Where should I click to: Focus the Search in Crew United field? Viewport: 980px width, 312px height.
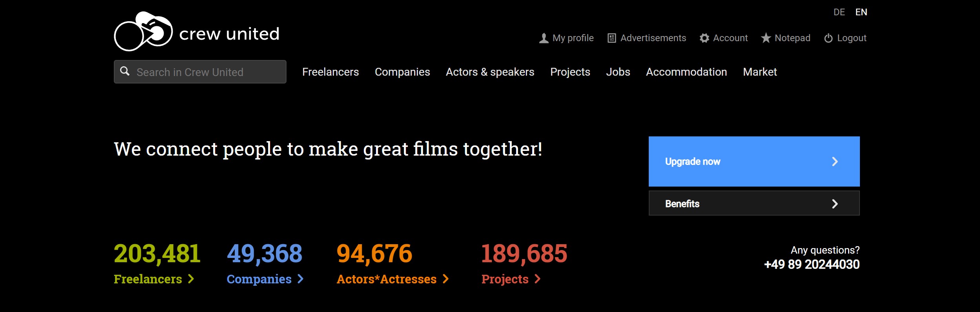click(208, 72)
